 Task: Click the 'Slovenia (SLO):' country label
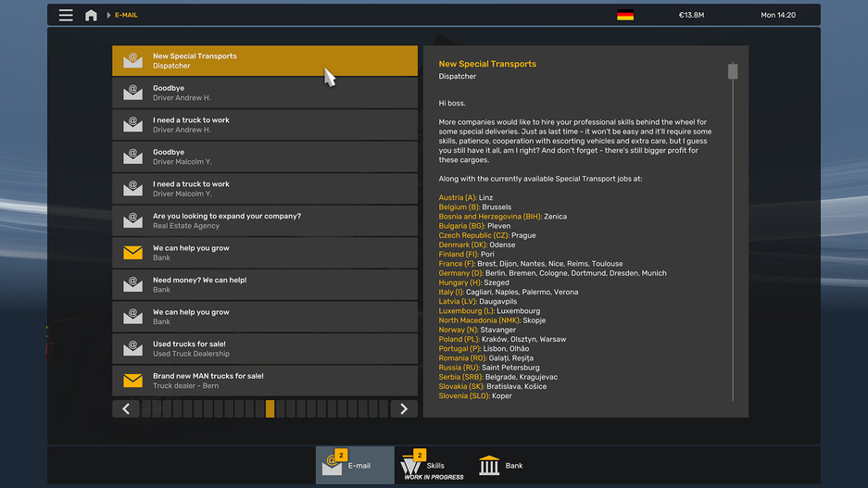point(464,396)
